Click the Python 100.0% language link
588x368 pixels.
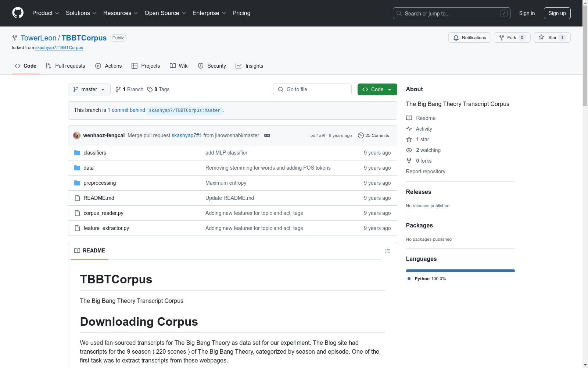(427, 279)
